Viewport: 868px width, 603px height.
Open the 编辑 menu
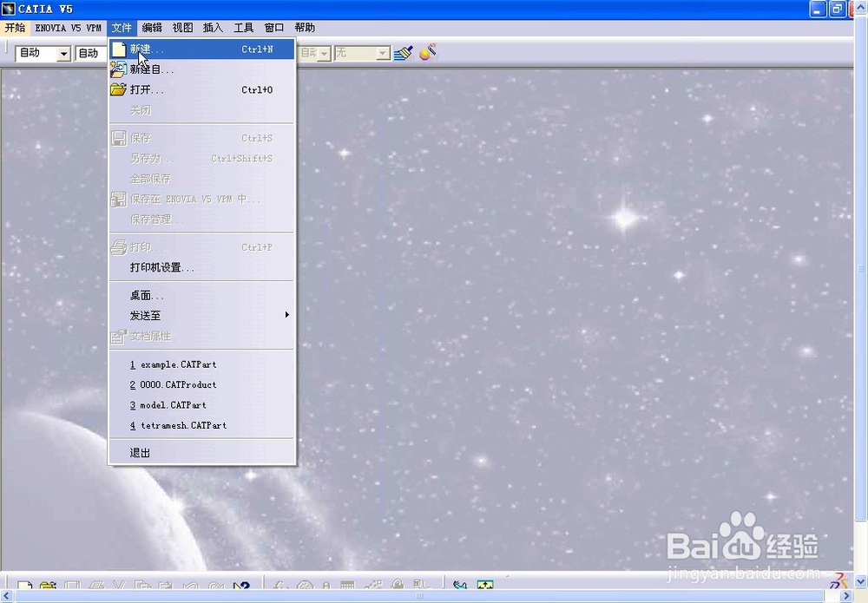coord(152,28)
